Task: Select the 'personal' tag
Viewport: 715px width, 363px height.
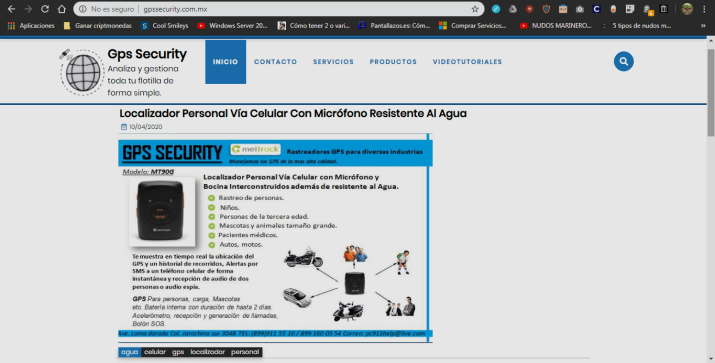Action: click(x=245, y=352)
